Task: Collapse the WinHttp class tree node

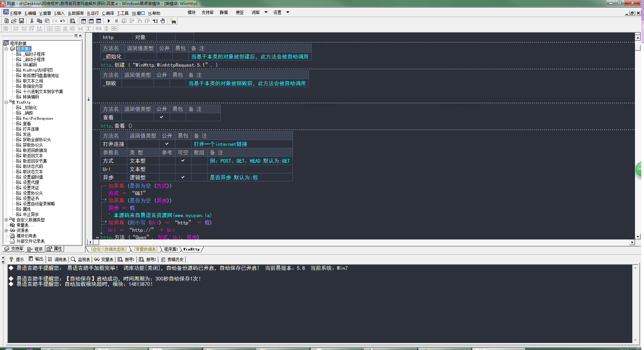Action: coord(6,102)
